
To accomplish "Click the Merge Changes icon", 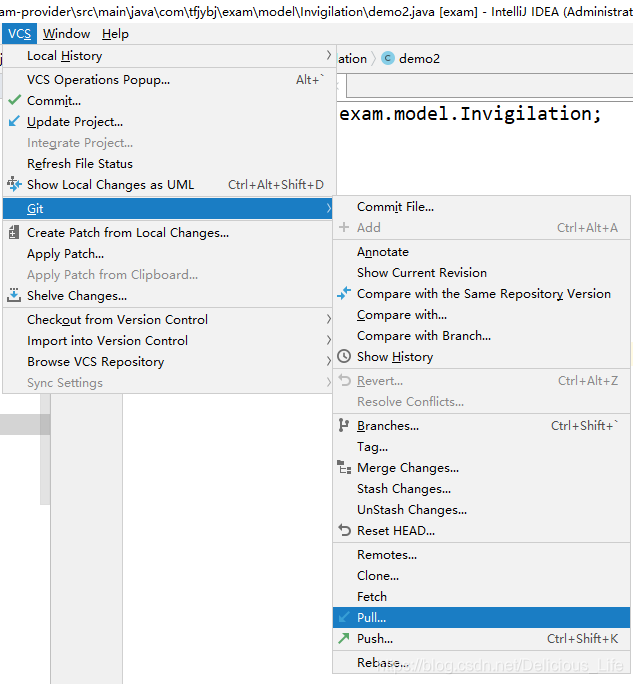I will (x=344, y=467).
